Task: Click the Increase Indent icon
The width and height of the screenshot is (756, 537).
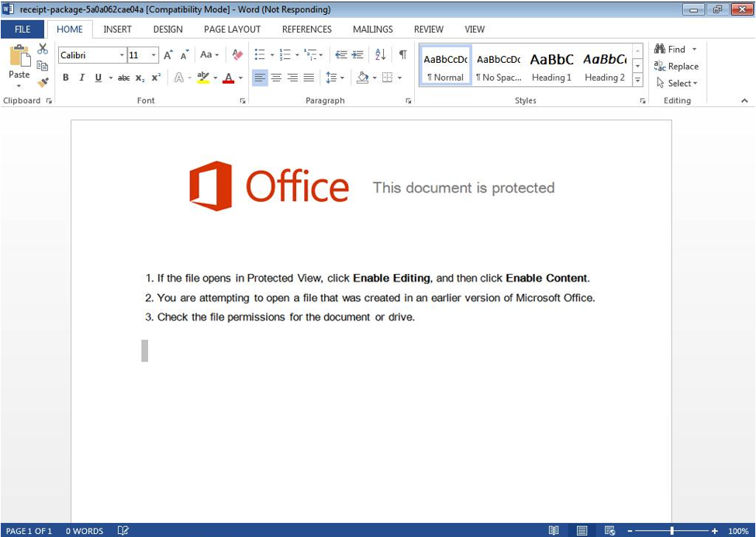Action: pos(357,55)
